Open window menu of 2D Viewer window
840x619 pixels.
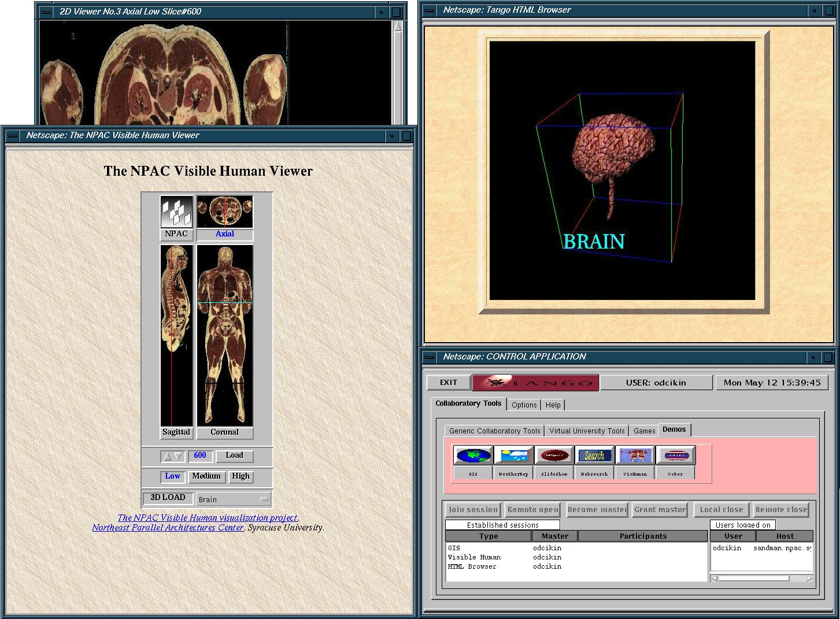pos(46,12)
